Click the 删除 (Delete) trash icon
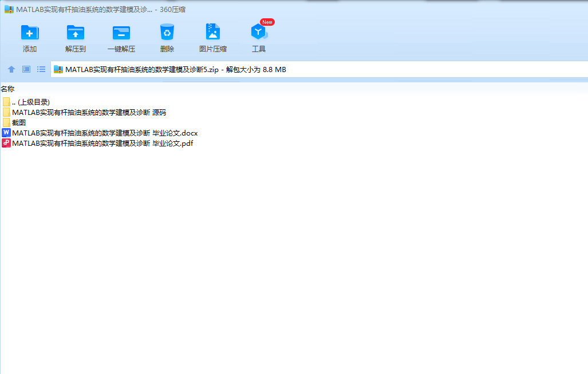 pyautogui.click(x=167, y=32)
